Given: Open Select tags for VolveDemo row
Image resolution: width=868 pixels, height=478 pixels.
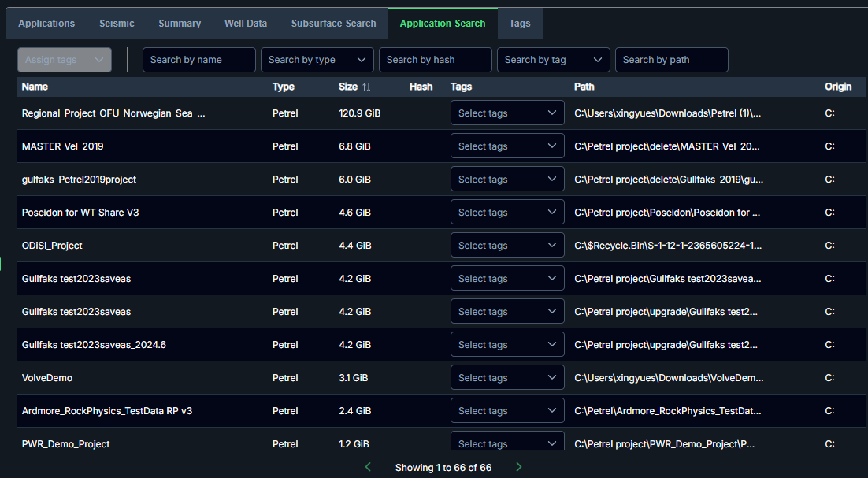Looking at the screenshot, I should [507, 378].
